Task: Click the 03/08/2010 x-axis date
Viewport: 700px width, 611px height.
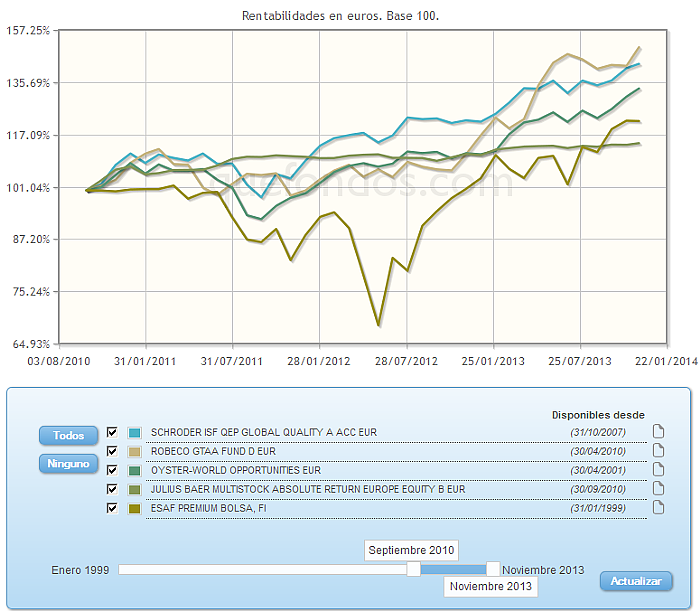Action: [x=59, y=361]
